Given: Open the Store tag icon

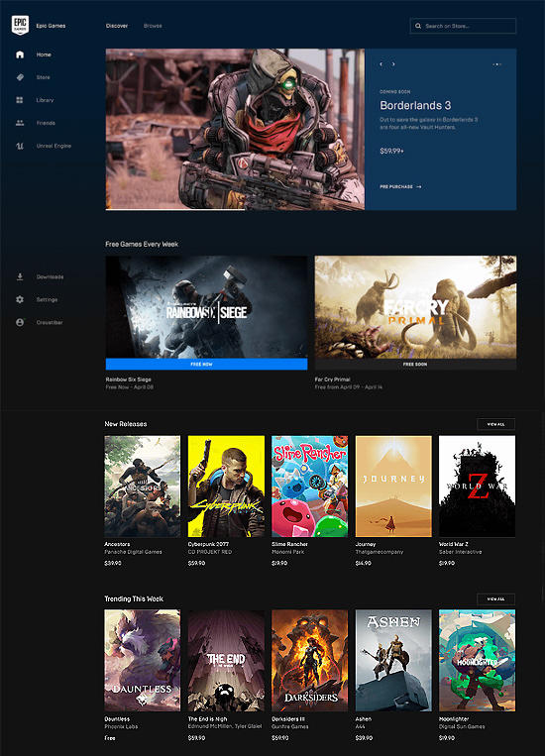Looking at the screenshot, I should [x=20, y=77].
